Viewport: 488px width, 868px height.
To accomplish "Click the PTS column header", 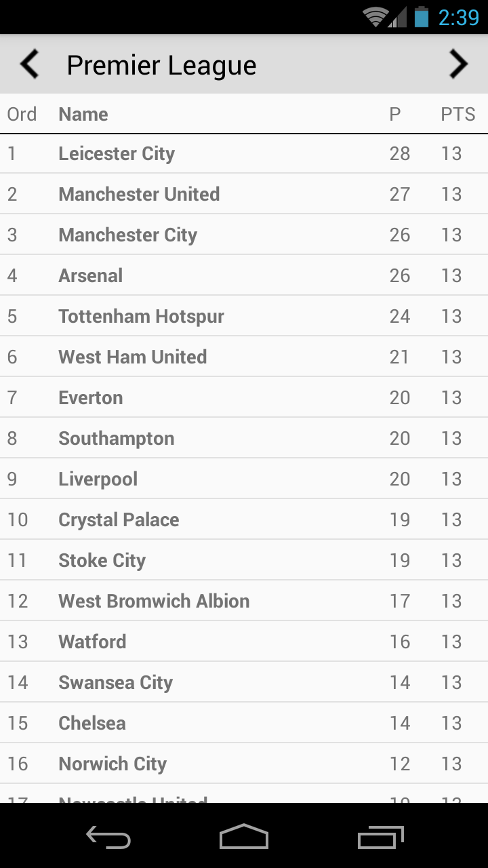I will click(x=457, y=115).
